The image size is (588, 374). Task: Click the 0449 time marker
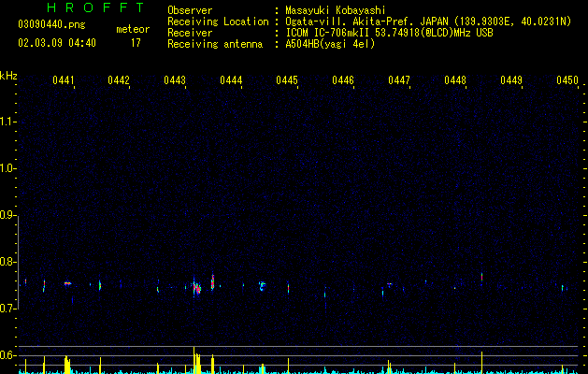pos(511,80)
